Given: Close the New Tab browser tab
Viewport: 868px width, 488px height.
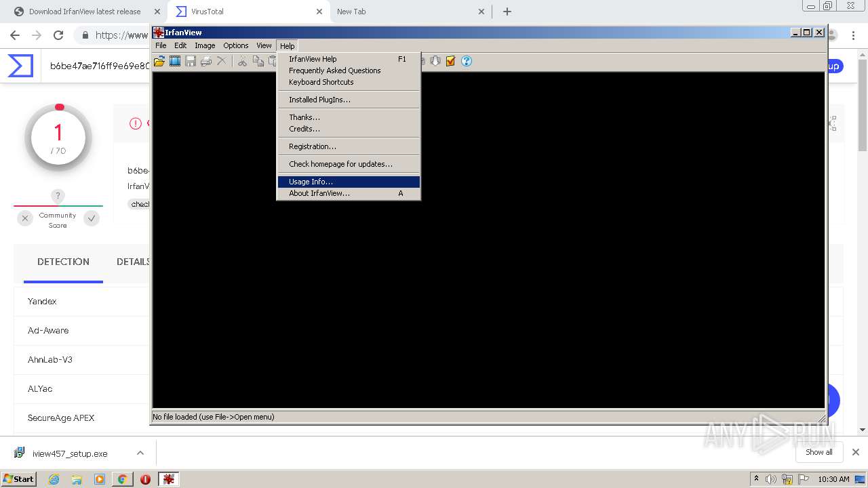Looking at the screenshot, I should (x=481, y=12).
